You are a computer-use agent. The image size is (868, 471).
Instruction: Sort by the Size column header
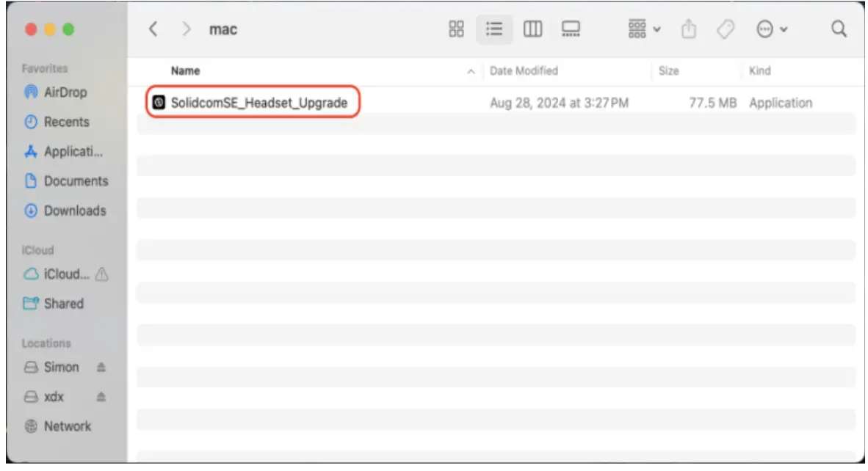[669, 70]
